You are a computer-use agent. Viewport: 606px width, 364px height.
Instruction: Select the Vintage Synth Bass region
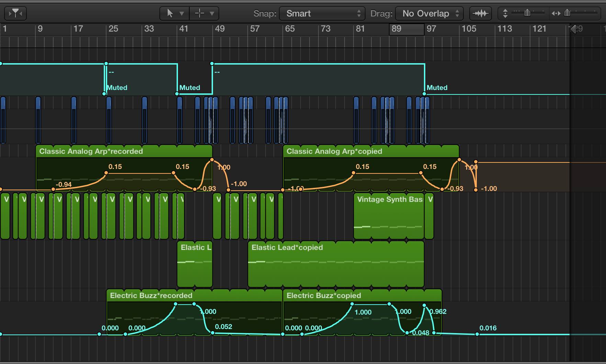[x=389, y=216]
